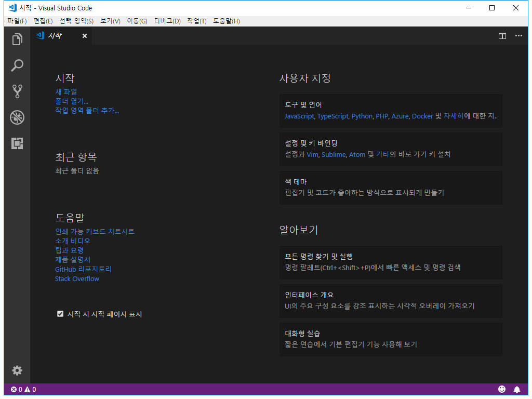Open the 도움말(H) menu
Screen dimensions: 532x399
[227, 21]
